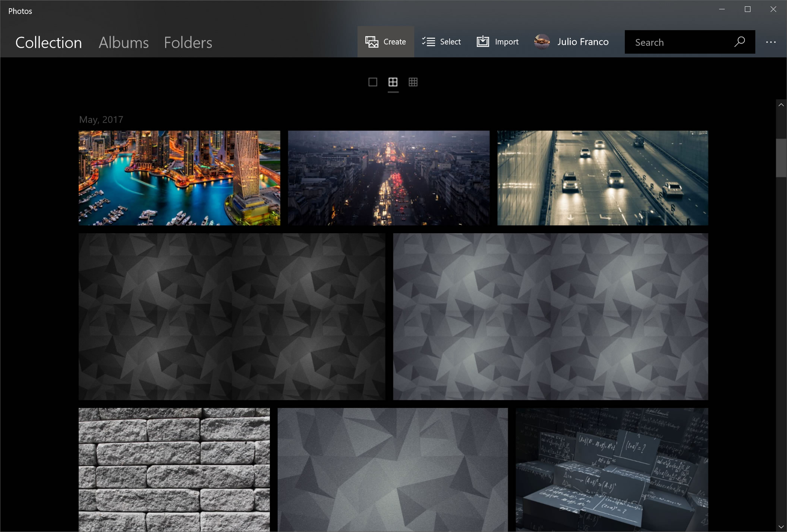
Task: Click the May, 2017 date heading
Action: point(101,120)
